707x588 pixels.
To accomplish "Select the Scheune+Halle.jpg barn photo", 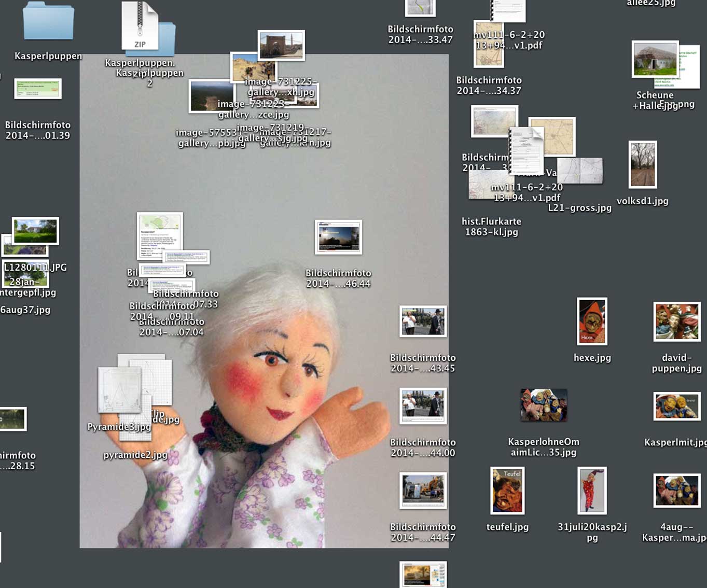I will coord(655,59).
